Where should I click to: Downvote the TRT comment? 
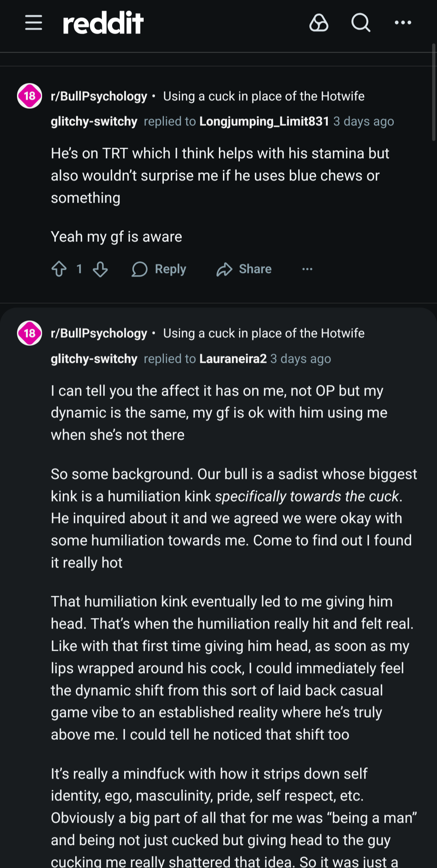click(100, 269)
